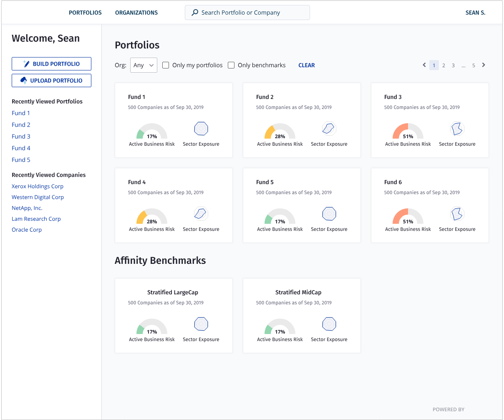Click Fund 1 Sector Exposure radar icon
Screen dimensions: 504x420
[201, 129]
